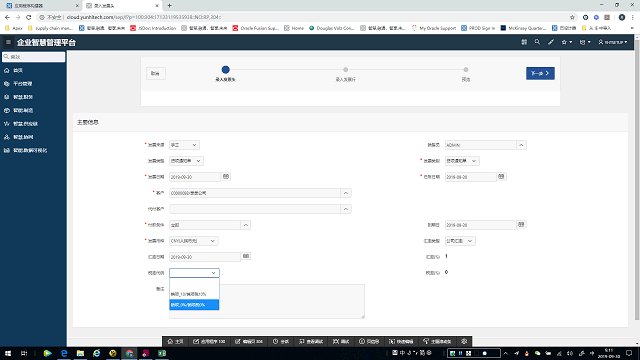Toggle the hamburger navigation menu icon
This screenshot has height=360, width=640.
[8, 42]
